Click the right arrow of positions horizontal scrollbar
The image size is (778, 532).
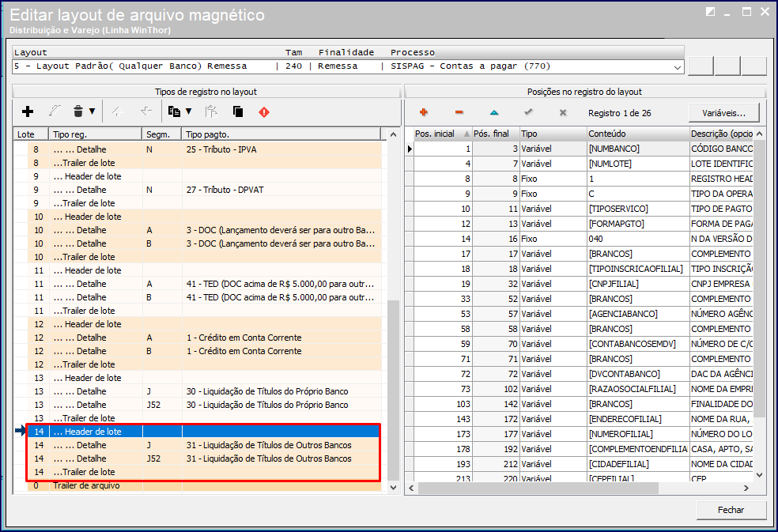(746, 488)
